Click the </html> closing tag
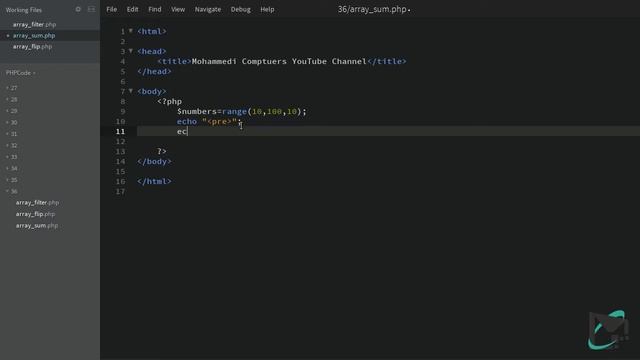The width and height of the screenshot is (640, 360). 154,181
